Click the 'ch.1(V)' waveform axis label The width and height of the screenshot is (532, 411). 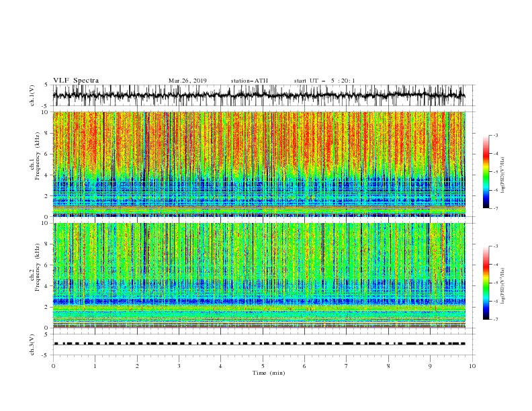[x=32, y=95]
